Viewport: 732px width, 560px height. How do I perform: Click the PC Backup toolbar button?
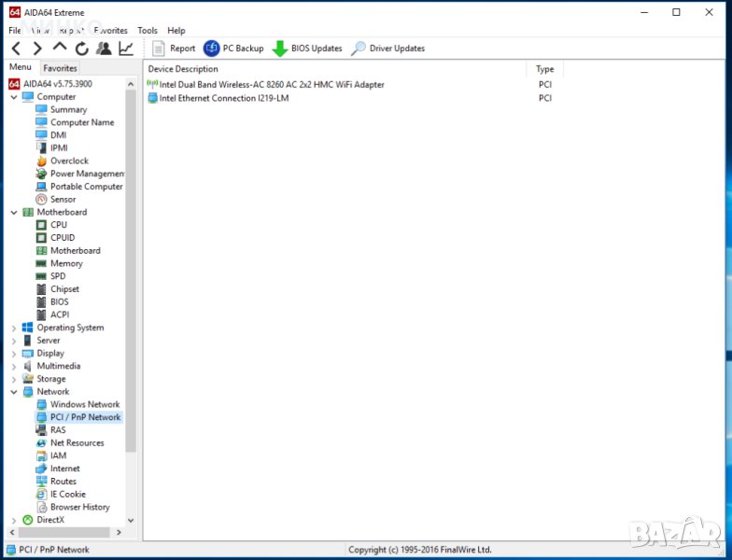point(233,49)
